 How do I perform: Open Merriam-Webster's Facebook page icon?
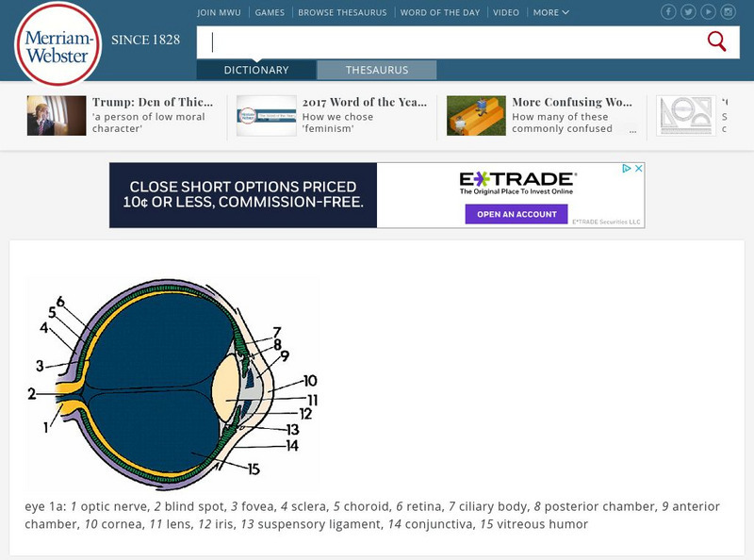point(668,11)
